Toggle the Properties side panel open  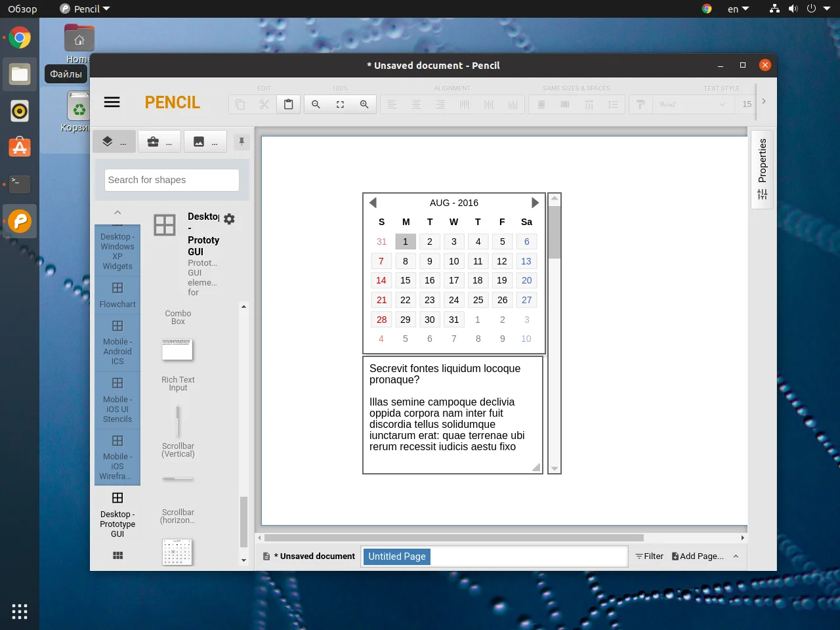pos(762,161)
